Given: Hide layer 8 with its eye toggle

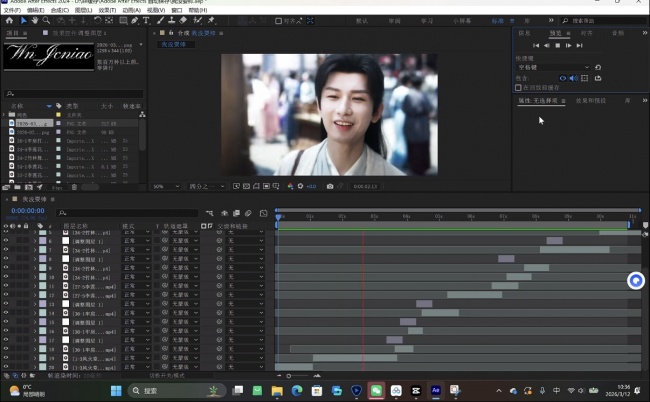Looking at the screenshot, I should [x=6, y=259].
